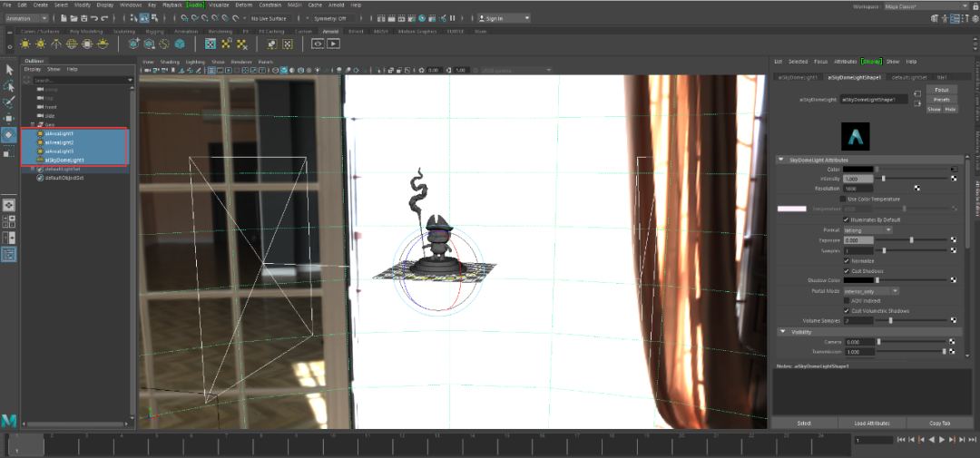Open the Outliner search filter dropdown arrow
The height and width of the screenshot is (458, 980).
(130, 81)
